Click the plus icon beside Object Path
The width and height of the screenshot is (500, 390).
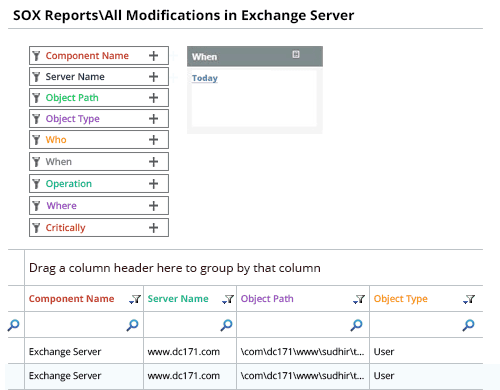(x=153, y=98)
